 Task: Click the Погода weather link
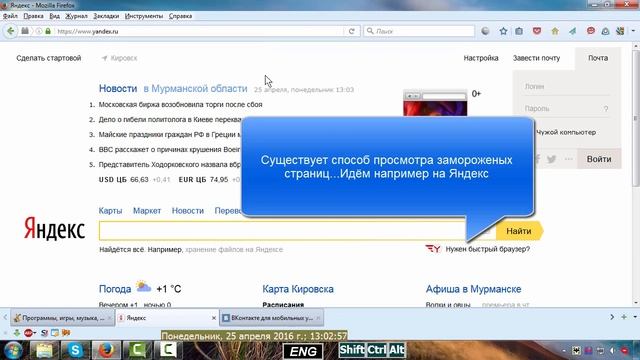point(115,289)
